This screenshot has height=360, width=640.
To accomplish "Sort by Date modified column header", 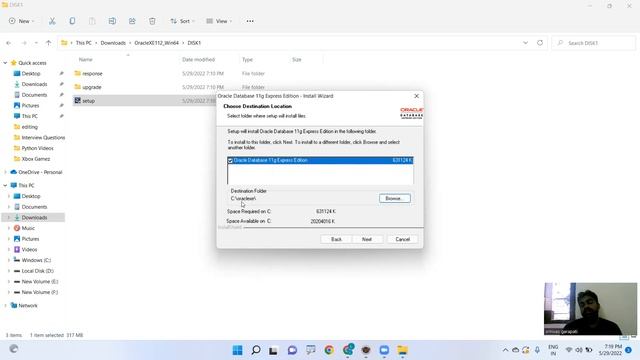I will point(198,60).
